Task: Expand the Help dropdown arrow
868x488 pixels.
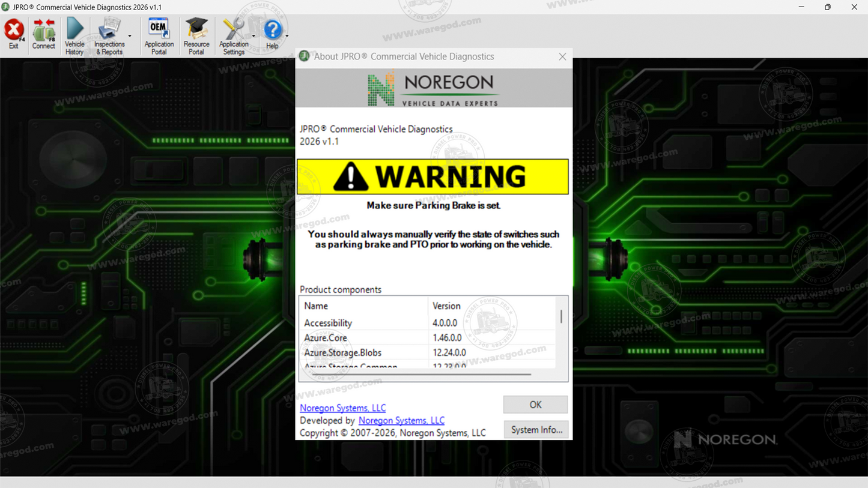Action: click(287, 36)
